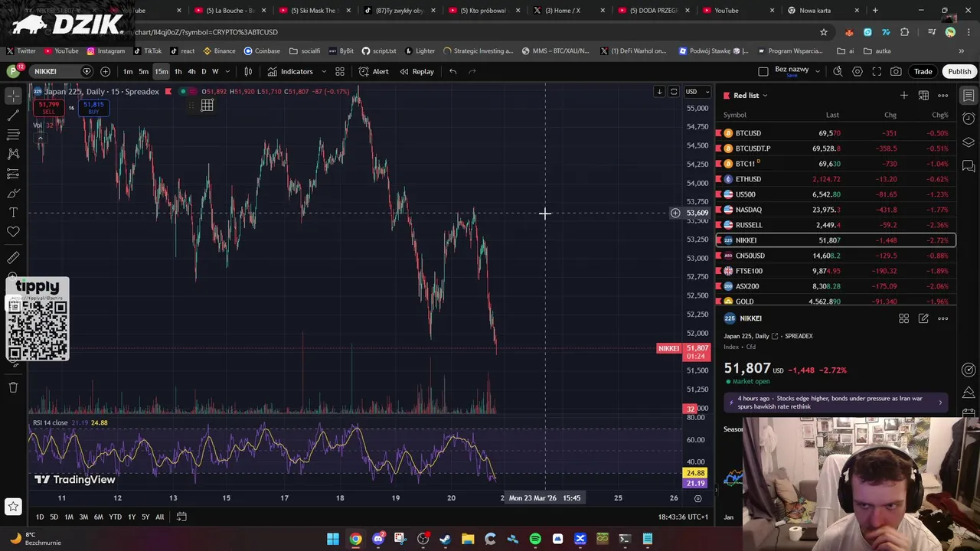
Task: Set the chart range to All
Action: click(x=159, y=517)
